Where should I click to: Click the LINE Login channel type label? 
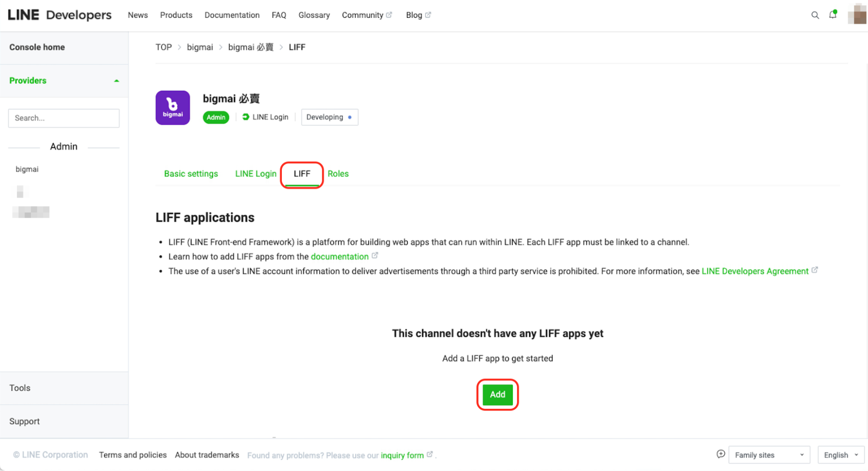pos(265,117)
